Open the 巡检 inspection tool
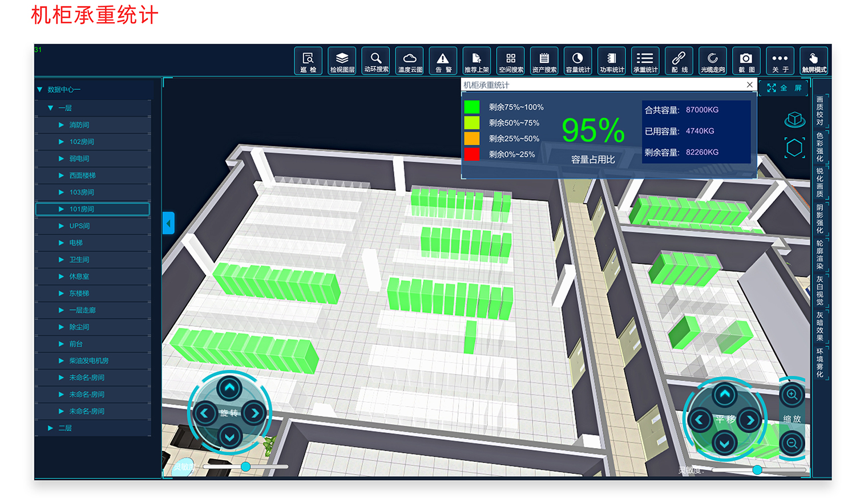 click(x=308, y=61)
